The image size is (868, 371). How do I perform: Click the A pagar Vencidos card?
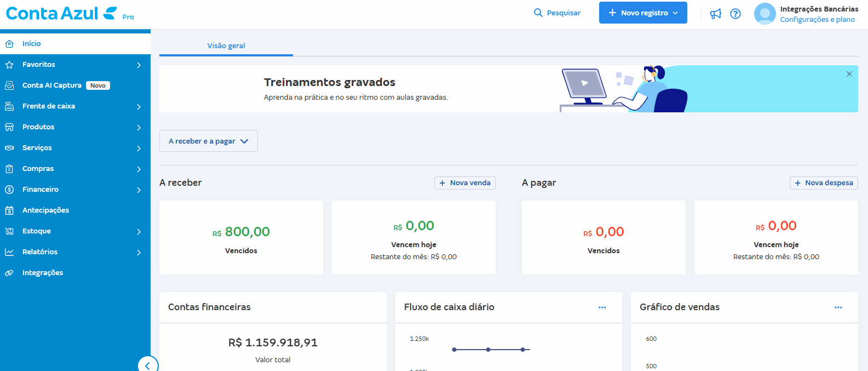603,237
